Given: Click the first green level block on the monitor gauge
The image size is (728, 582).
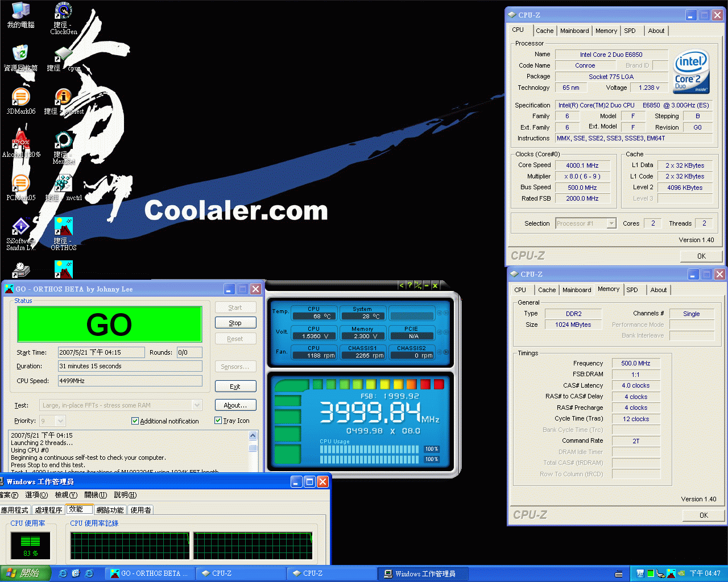Looking at the screenshot, I should [317, 385].
